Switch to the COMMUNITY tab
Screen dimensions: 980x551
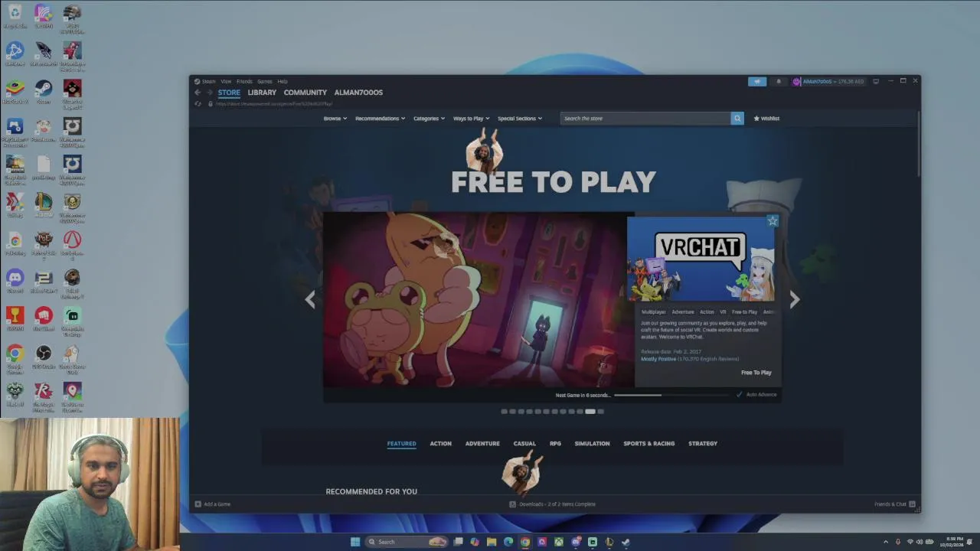tap(305, 93)
